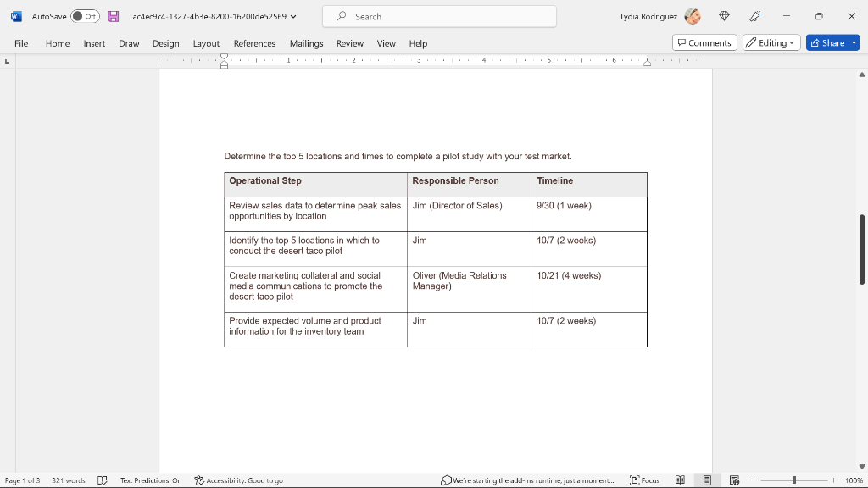Click the Save icon in the Quick Access Toolbar

point(113,16)
